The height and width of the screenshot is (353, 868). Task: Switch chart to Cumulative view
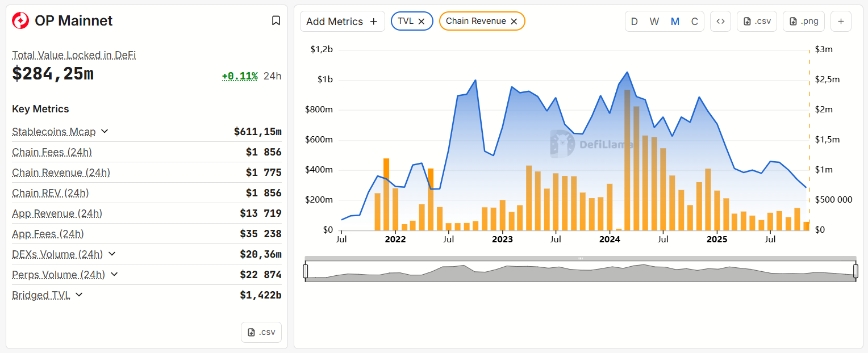pyautogui.click(x=695, y=21)
